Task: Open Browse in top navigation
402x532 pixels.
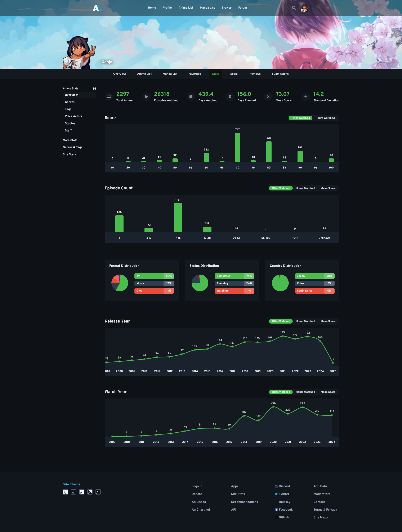Action: [x=226, y=8]
